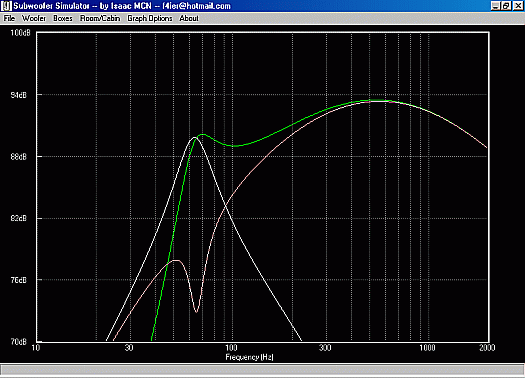Open the Woofer menu

[x=33, y=18]
